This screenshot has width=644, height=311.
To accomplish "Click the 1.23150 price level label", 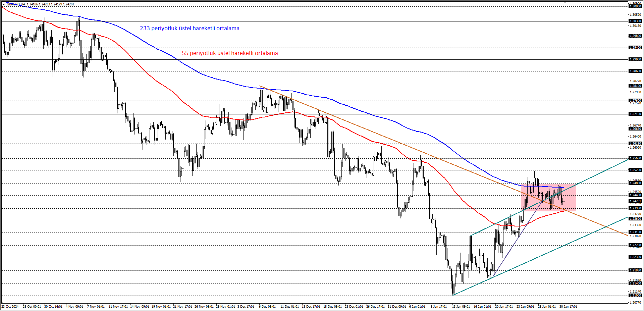I will coord(635,232).
